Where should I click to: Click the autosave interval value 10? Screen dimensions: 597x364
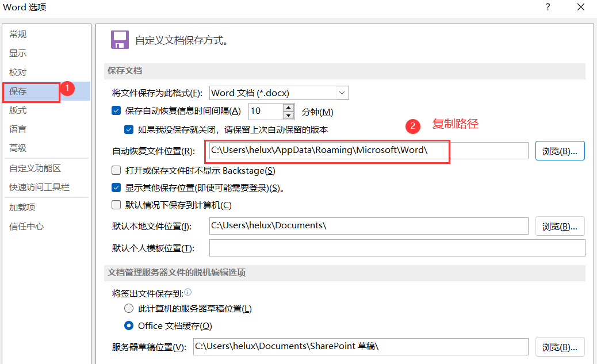[x=266, y=111]
